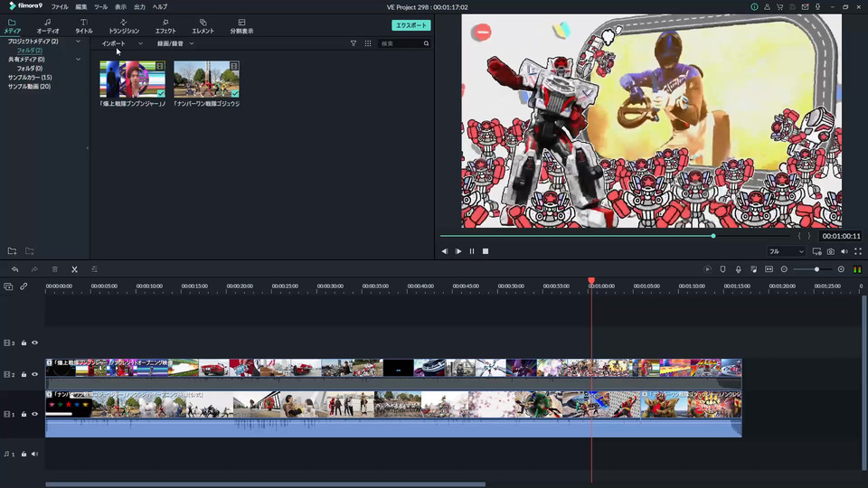868x488 pixels.
Task: Open the トランジション (Transitions) tab
Action: coord(124,26)
